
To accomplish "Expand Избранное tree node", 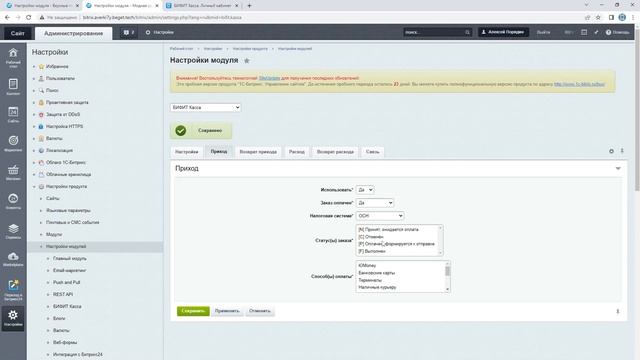I will click(x=34, y=67).
